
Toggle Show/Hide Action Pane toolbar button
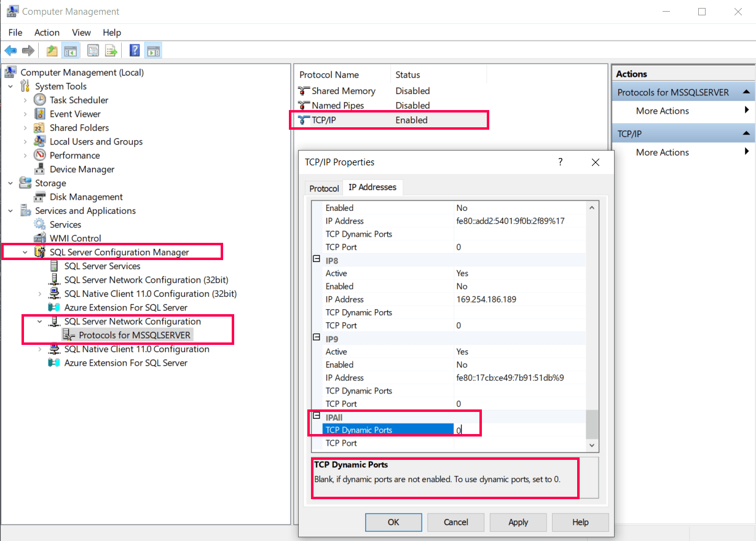coord(153,50)
